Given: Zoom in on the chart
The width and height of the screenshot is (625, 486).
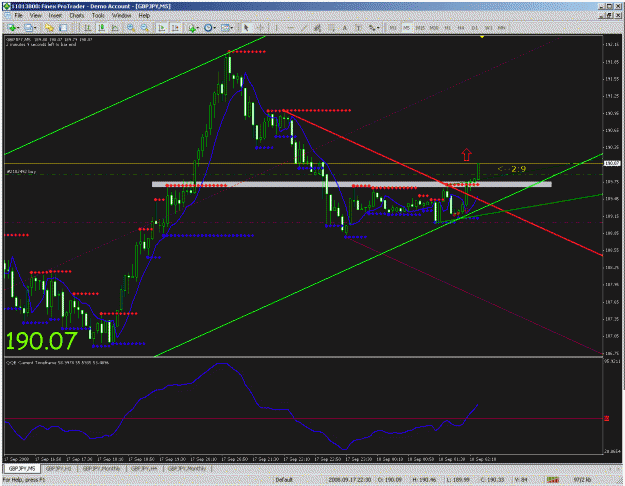Looking at the screenshot, I should click(x=131, y=28).
